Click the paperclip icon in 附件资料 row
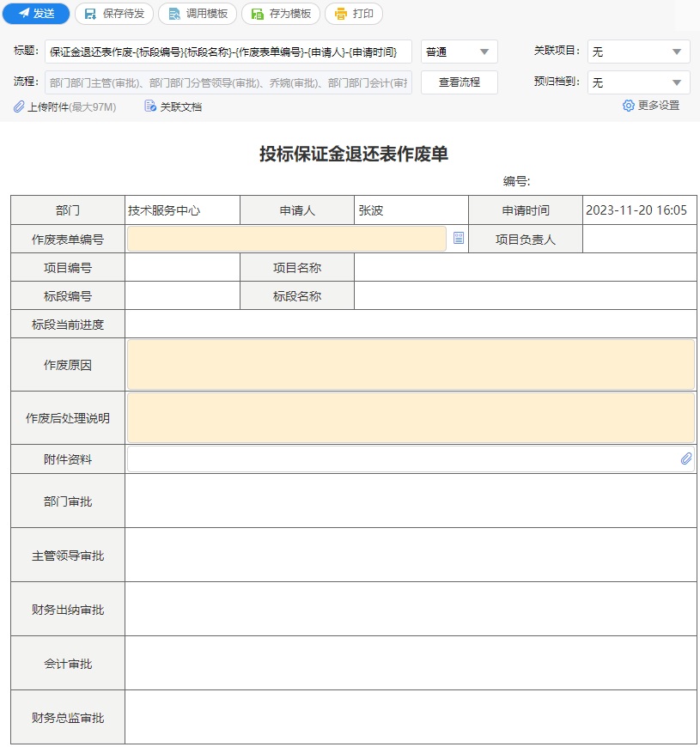The image size is (700, 747). pyautogui.click(x=686, y=459)
